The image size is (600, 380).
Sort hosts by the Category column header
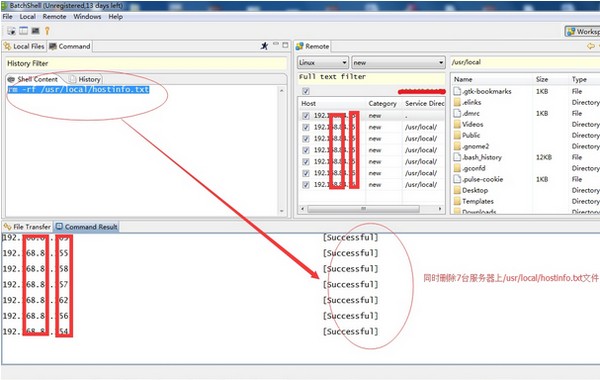[x=383, y=103]
